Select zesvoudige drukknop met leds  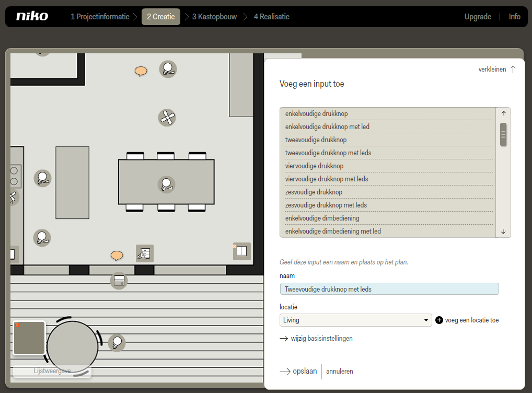coord(389,205)
